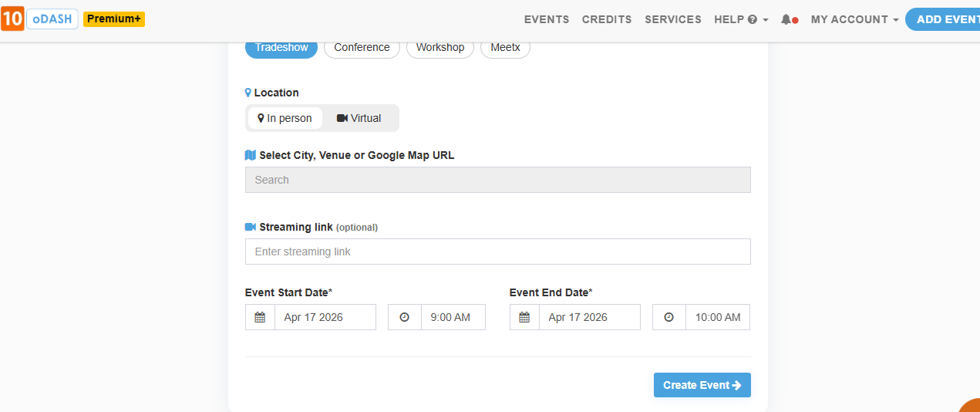Click the start time clock icon

404,317
